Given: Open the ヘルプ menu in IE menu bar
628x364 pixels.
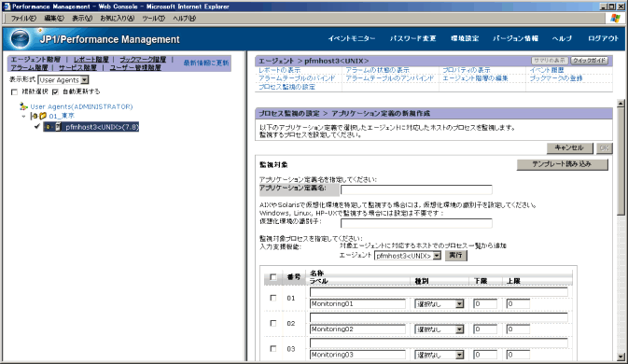Looking at the screenshot, I should point(184,19).
